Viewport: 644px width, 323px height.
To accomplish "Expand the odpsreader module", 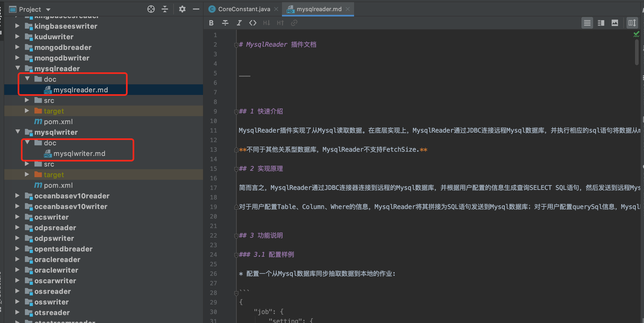I will (17, 228).
